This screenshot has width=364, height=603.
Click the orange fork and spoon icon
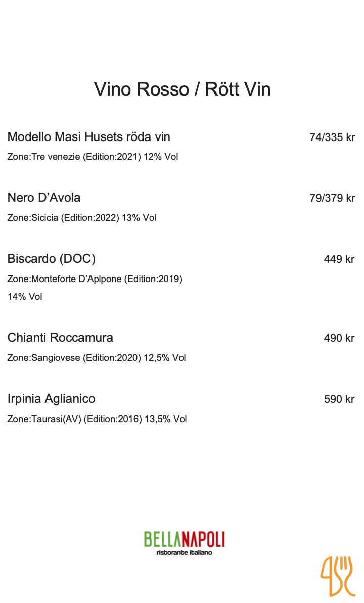[x=337, y=575]
